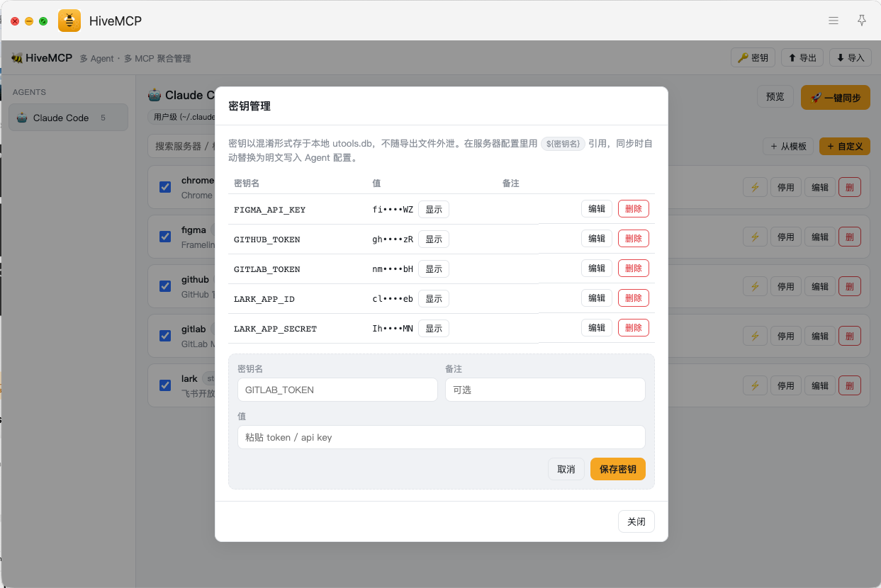
Task: Delete the GITHUB_TOKEN secret
Action: (x=634, y=239)
